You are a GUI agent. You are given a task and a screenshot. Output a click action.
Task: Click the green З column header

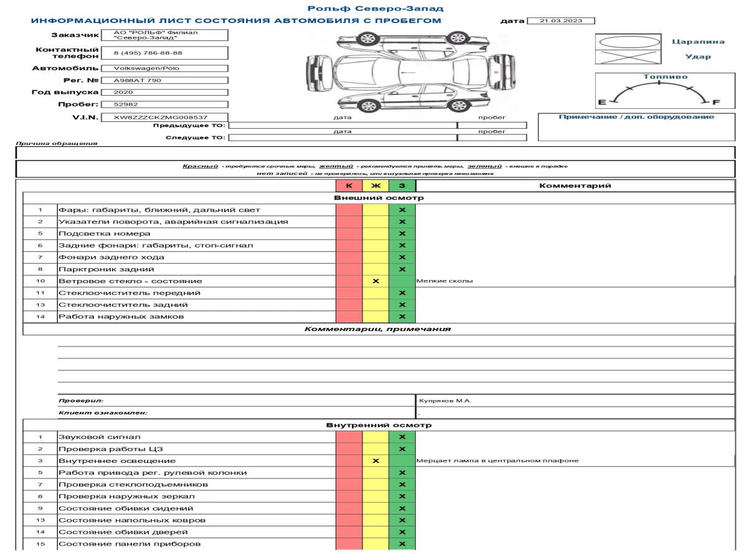click(x=402, y=185)
